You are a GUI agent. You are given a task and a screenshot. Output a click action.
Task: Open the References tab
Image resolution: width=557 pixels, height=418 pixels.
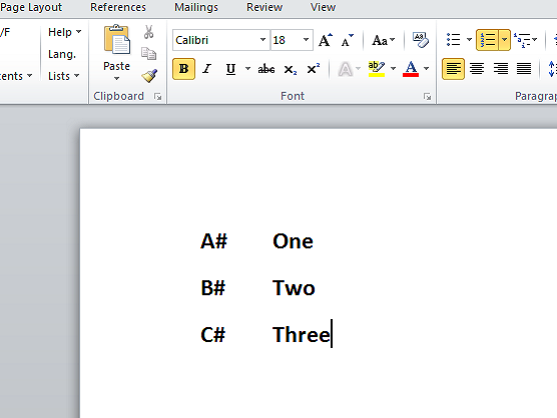(118, 7)
